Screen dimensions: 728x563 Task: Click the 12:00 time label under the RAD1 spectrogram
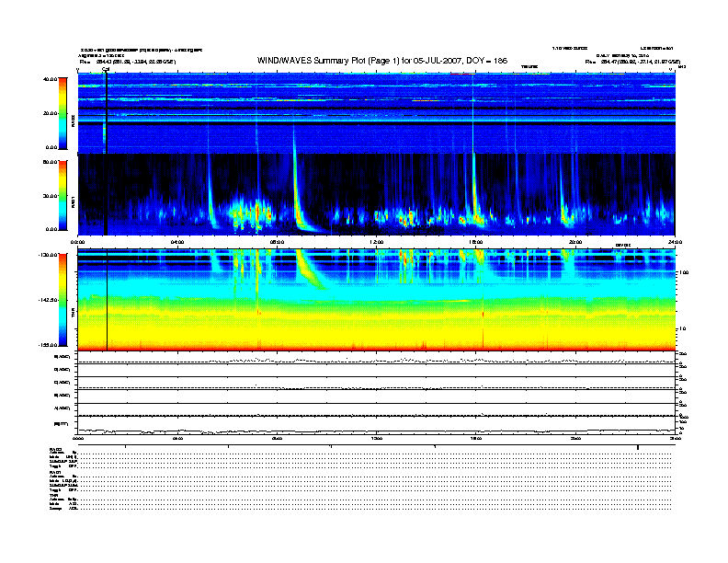(x=377, y=242)
